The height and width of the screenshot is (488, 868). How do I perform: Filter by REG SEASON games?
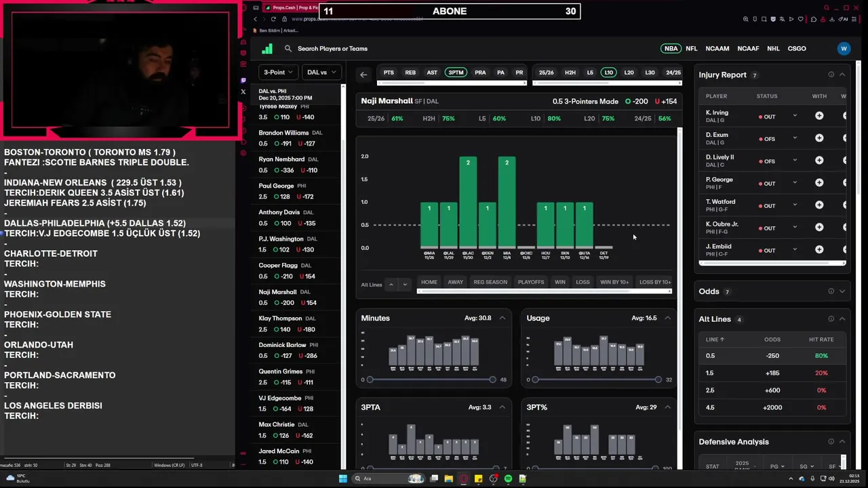click(490, 282)
